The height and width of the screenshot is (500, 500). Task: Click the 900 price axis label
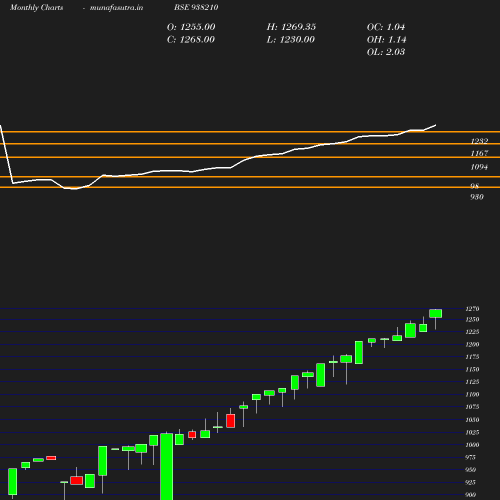(x=470, y=495)
